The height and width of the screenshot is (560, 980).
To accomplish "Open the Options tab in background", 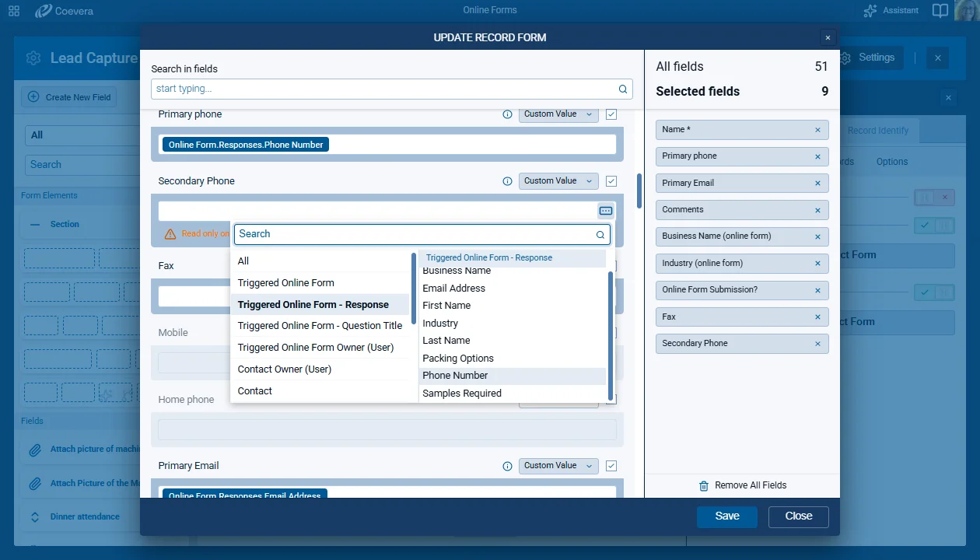I will click(x=892, y=162).
